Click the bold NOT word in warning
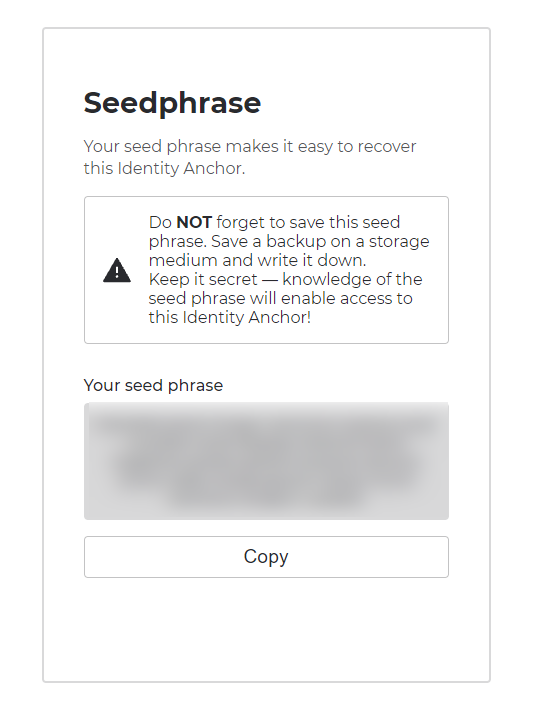The height and width of the screenshot is (710, 552). (x=194, y=222)
